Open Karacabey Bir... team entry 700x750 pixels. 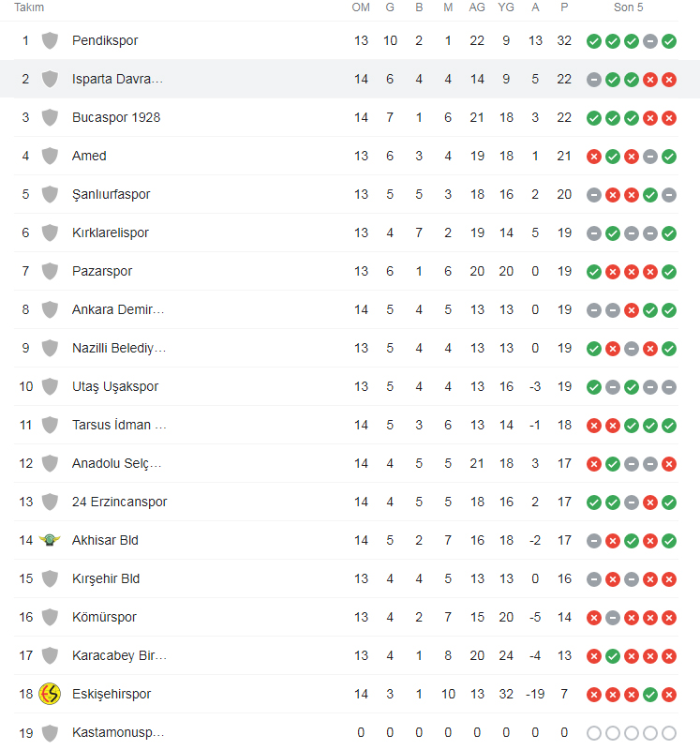120,655
